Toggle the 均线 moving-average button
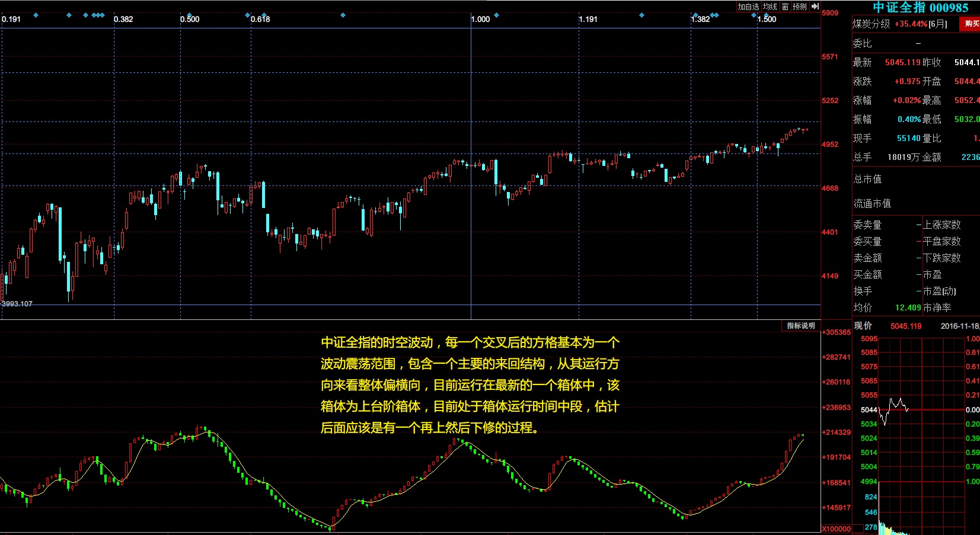The image size is (980, 535). coord(770,7)
